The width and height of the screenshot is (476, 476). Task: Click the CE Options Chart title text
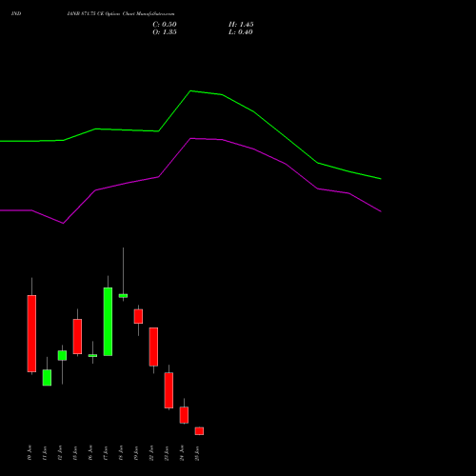pos(121,13)
